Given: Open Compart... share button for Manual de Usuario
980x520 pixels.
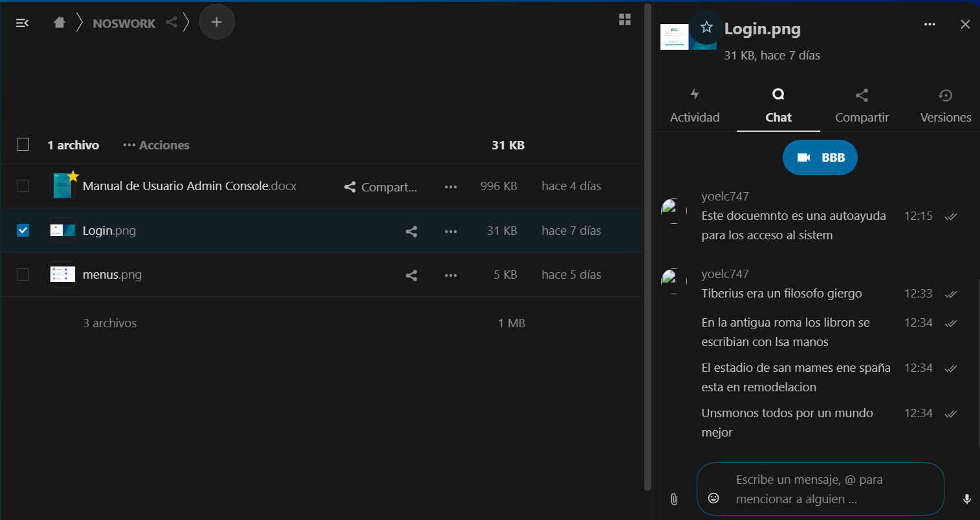Looking at the screenshot, I should (x=380, y=187).
